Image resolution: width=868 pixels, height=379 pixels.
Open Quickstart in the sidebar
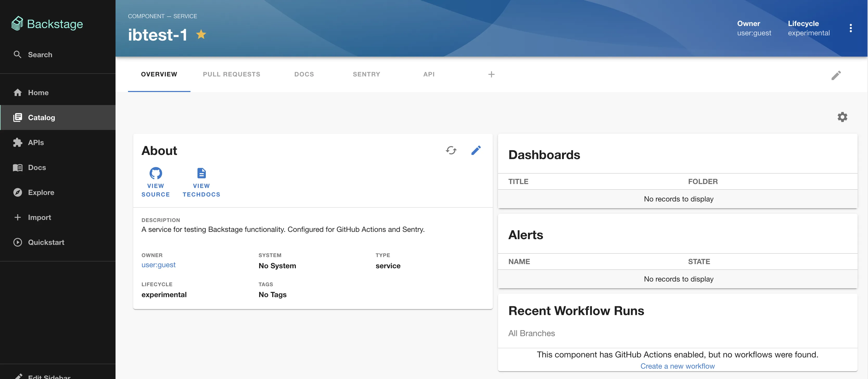click(x=46, y=242)
